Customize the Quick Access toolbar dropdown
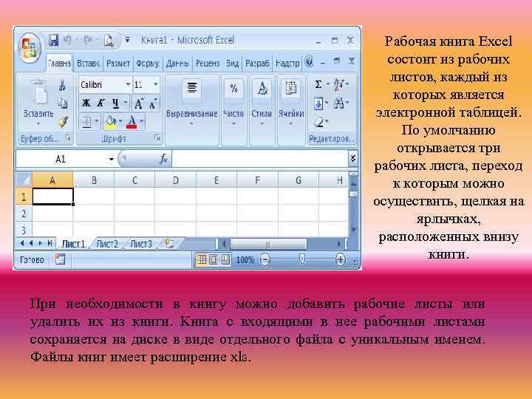 [127, 40]
